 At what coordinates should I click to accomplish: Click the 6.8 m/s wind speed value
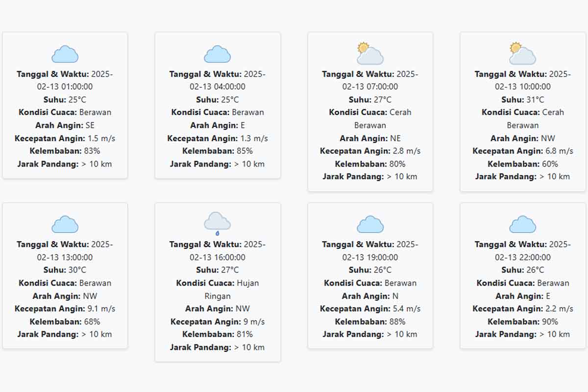coord(559,150)
